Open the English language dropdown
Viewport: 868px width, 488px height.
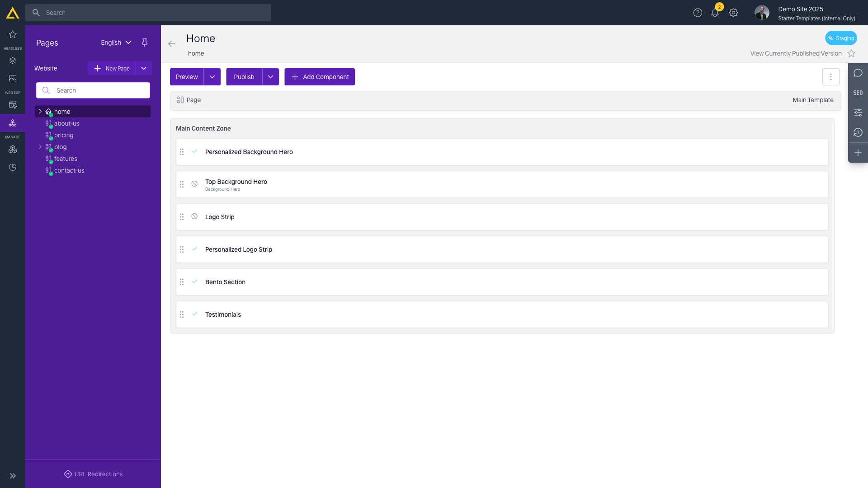point(116,42)
